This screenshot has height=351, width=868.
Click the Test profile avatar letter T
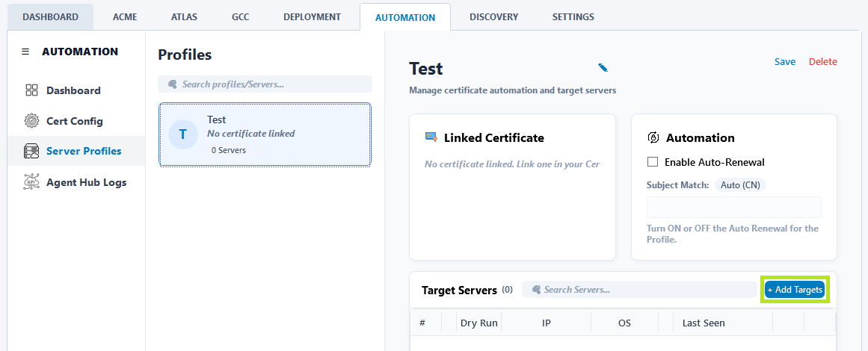coord(183,134)
